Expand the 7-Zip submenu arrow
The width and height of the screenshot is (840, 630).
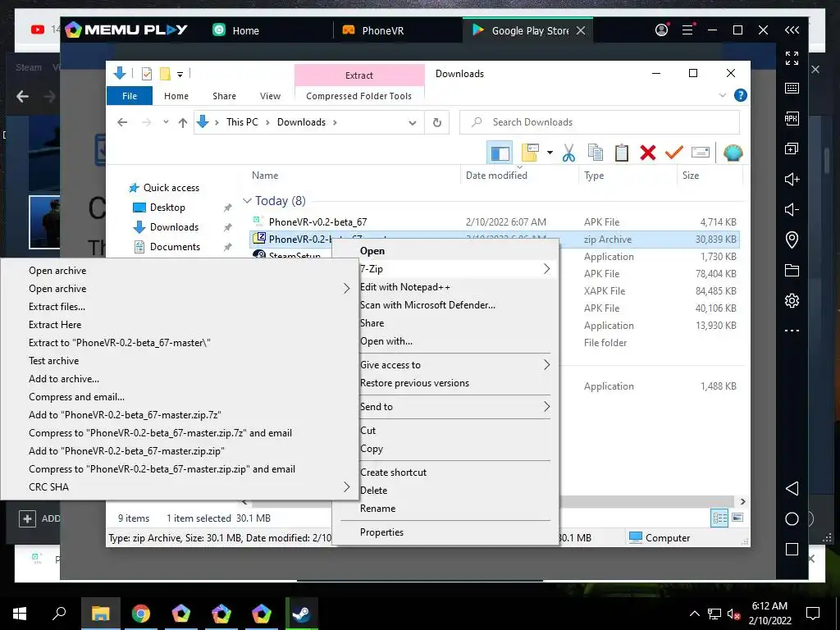[x=546, y=269]
